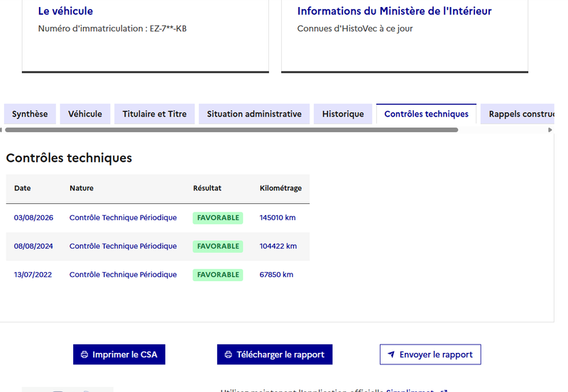Click Contrôle Technique Périodique in the 13/07/2022 row

123,275
